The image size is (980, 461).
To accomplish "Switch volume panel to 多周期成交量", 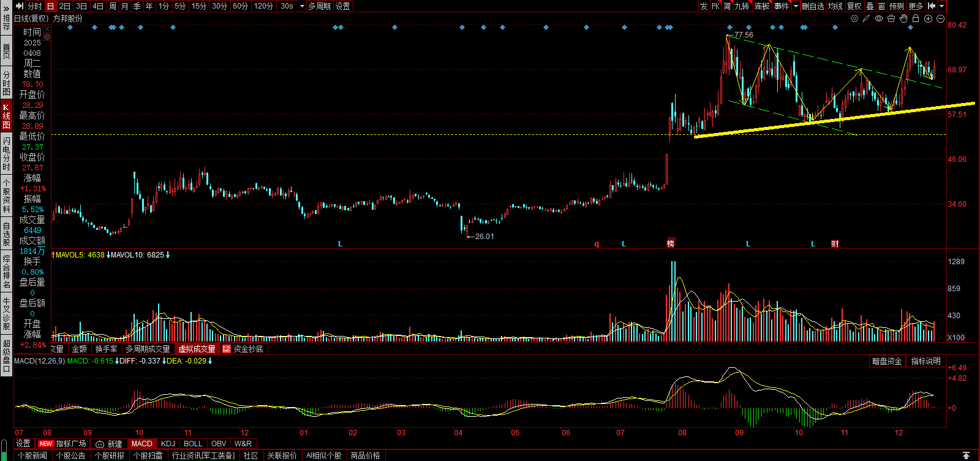I will pos(148,349).
